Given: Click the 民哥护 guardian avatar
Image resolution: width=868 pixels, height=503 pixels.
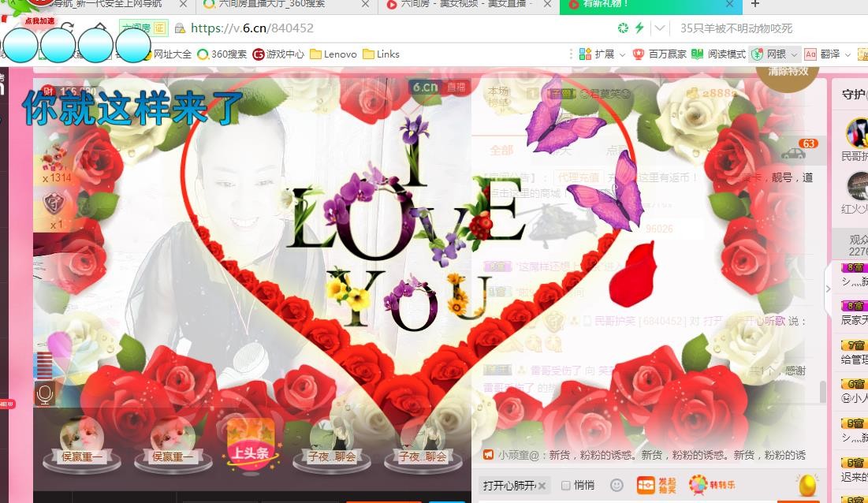Looking at the screenshot, I should click(857, 134).
